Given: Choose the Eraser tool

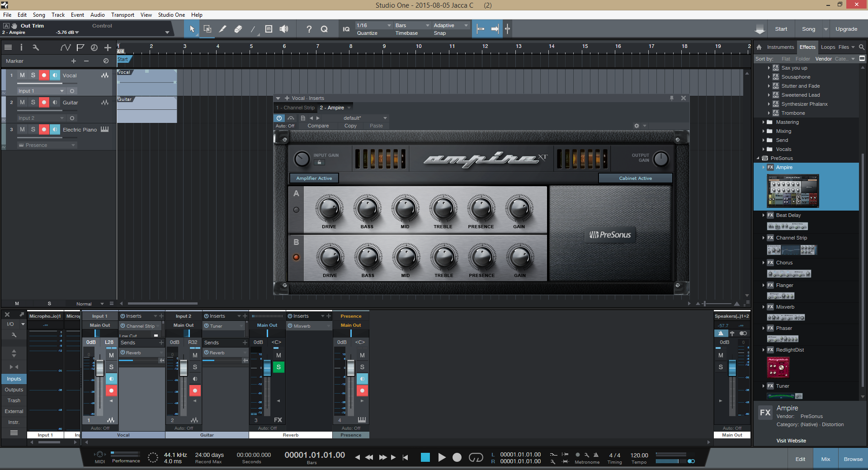Looking at the screenshot, I should click(x=238, y=29).
